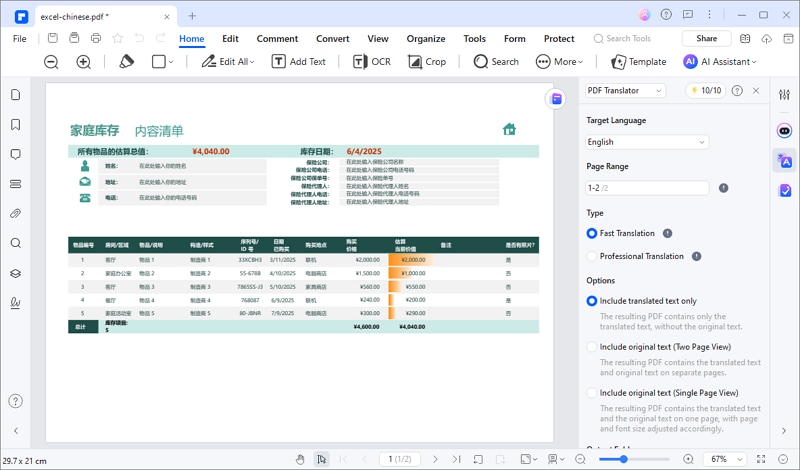Screen dimensions: 800x470
Task: Close the excel-chinese.pdf tab
Action: tap(167, 17)
